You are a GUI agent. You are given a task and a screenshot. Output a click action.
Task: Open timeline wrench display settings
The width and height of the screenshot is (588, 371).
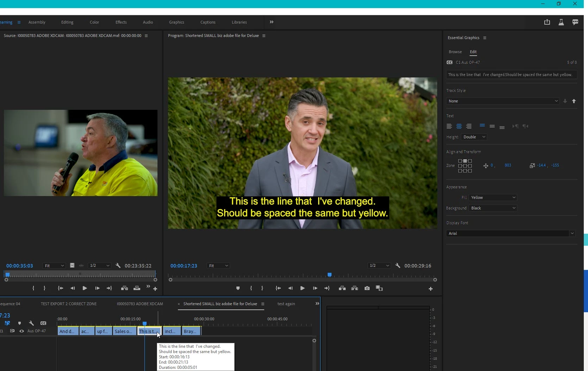point(31,323)
